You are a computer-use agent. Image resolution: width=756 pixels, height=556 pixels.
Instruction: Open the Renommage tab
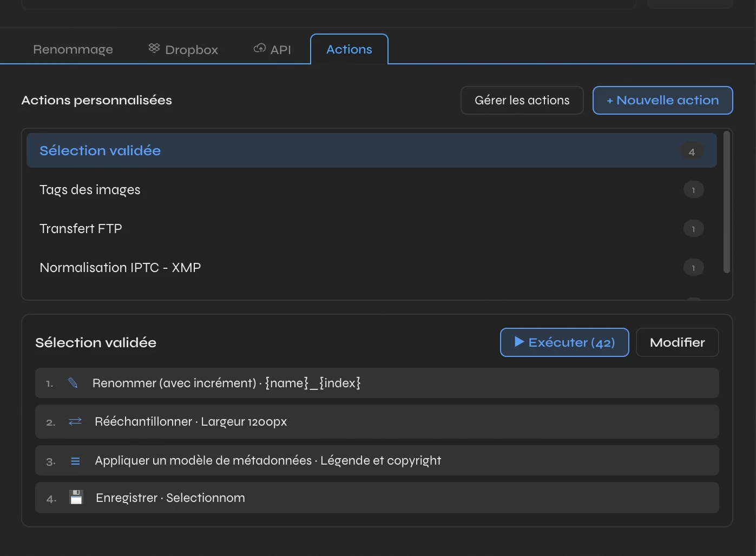pos(73,49)
